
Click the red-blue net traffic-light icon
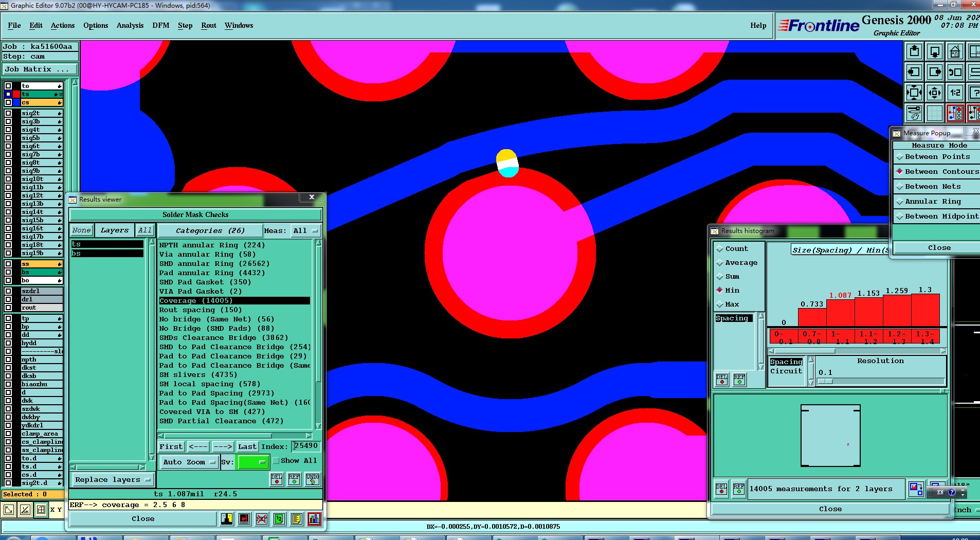pyautogui.click(x=955, y=113)
